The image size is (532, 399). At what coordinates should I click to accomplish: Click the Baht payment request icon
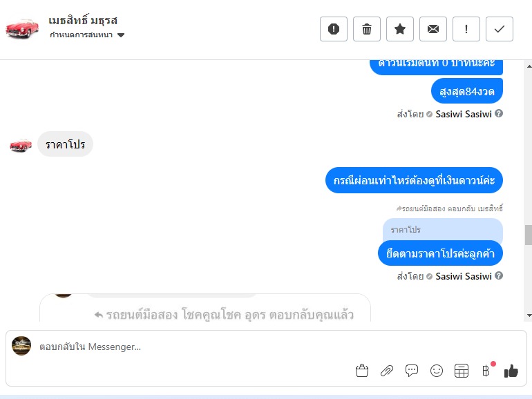click(x=486, y=371)
